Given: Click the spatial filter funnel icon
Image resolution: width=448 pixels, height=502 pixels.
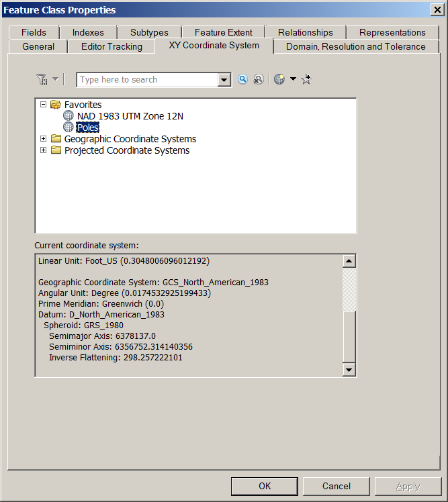Looking at the screenshot, I should (42, 79).
